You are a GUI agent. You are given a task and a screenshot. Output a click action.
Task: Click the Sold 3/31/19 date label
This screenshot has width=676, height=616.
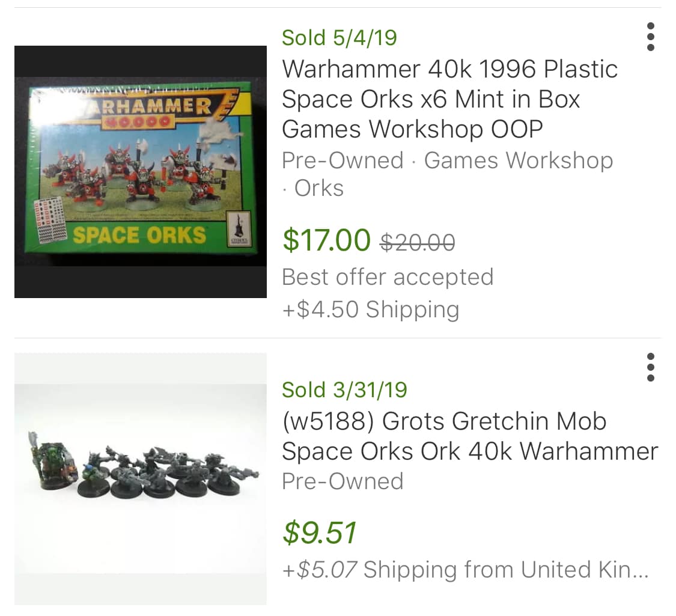click(x=344, y=389)
